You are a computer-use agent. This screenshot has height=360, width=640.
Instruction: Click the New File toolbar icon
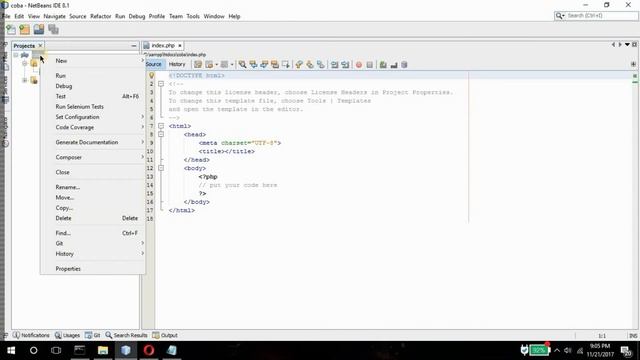[11, 29]
